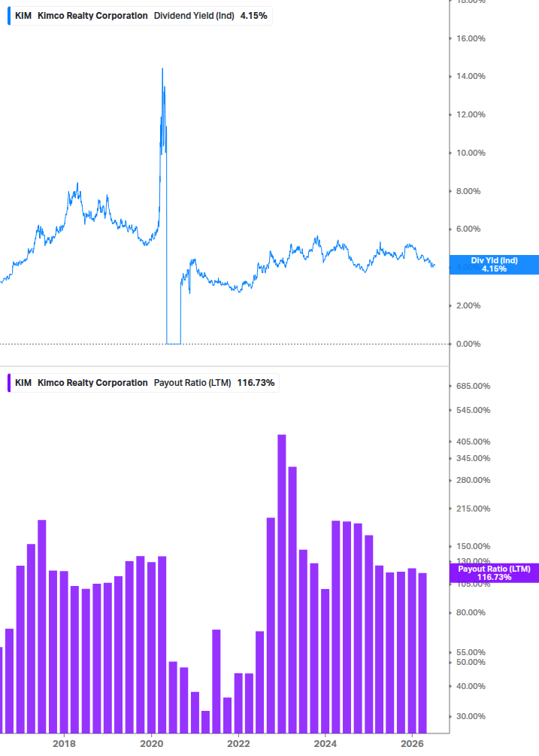Screen dimensions: 539x756
Task: Click the 2020 label on the time axis
Action: pyautogui.click(x=151, y=743)
